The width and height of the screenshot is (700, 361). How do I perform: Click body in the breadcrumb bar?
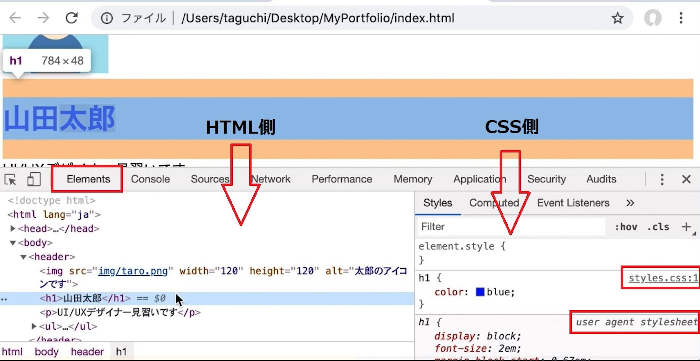(x=46, y=352)
